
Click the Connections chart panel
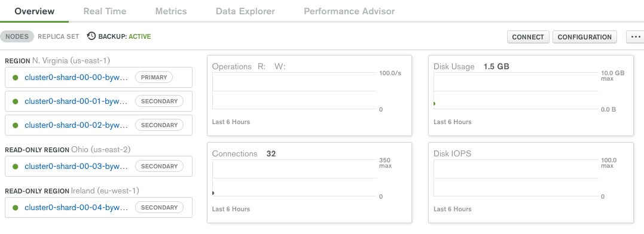pos(309,182)
